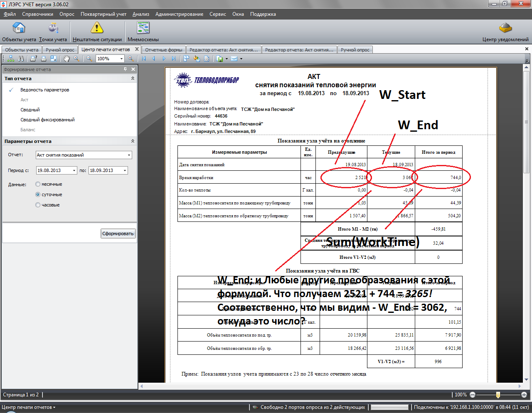Go to last page of report

[174, 59]
